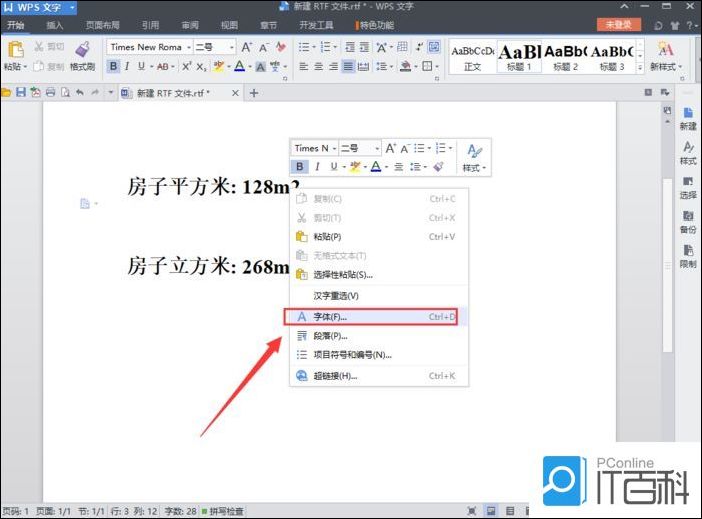Toggle Italic in the ribbon font group
The image size is (702, 519).
127,66
